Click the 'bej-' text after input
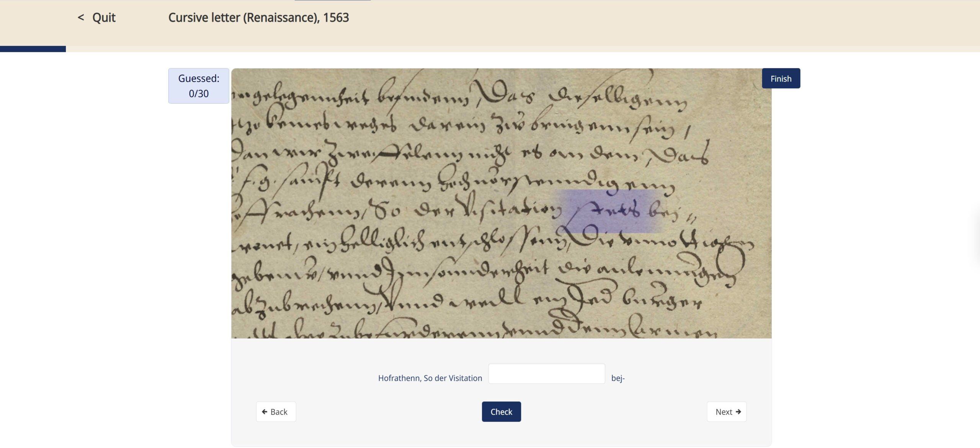The height and width of the screenshot is (448, 980). (618, 378)
